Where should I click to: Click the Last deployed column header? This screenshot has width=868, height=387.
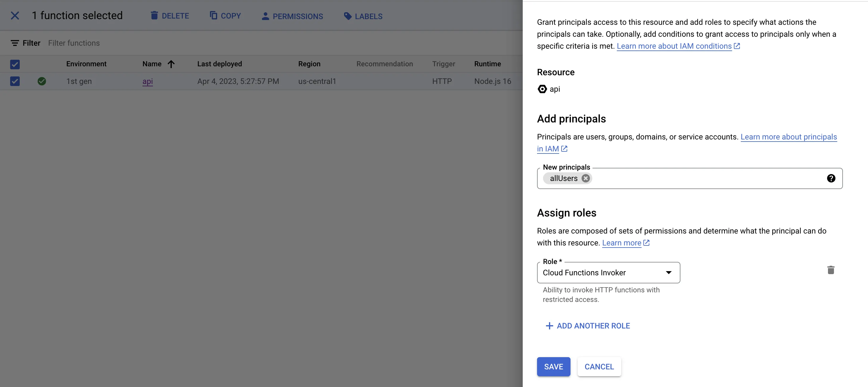click(x=219, y=64)
